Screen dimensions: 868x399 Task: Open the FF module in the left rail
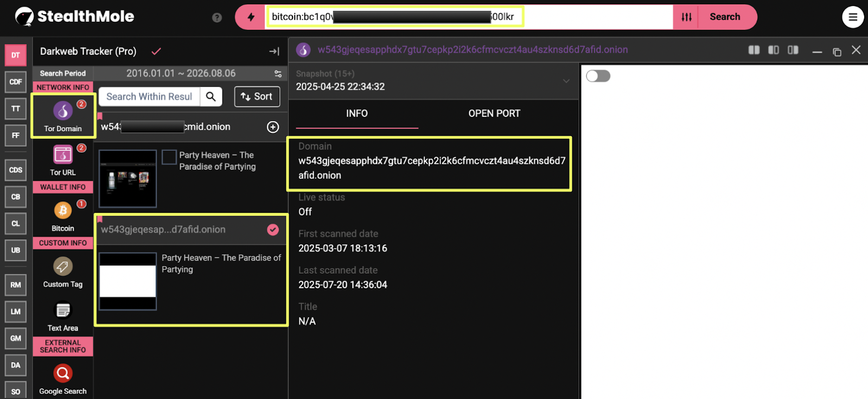[16, 135]
